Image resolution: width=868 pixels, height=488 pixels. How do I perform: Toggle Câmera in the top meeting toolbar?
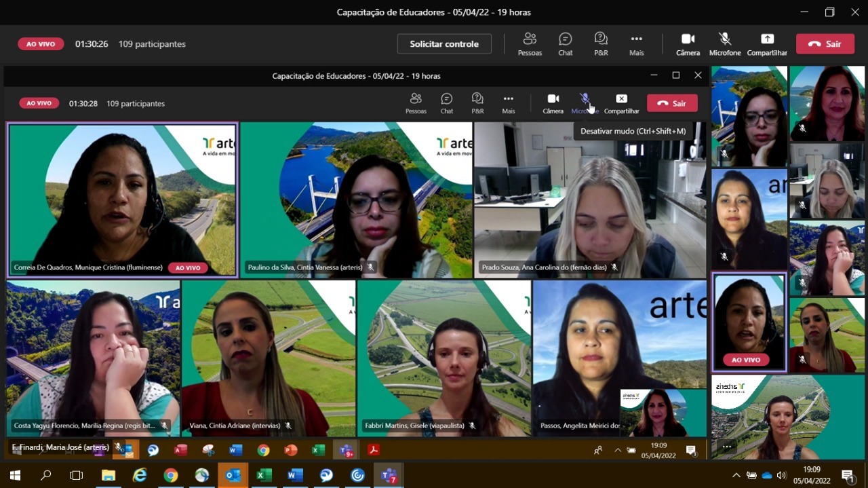688,43
